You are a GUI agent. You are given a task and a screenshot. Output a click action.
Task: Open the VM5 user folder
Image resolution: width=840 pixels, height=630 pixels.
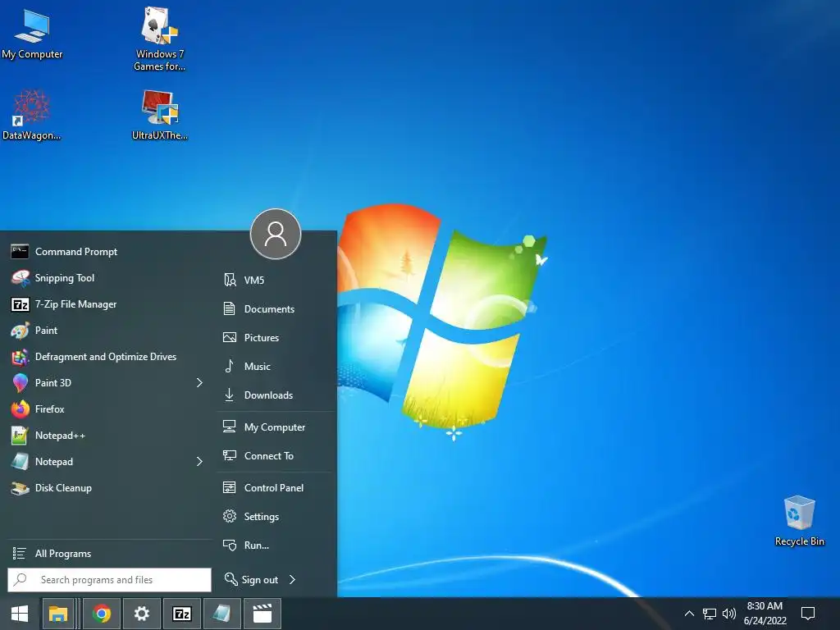pos(276,281)
